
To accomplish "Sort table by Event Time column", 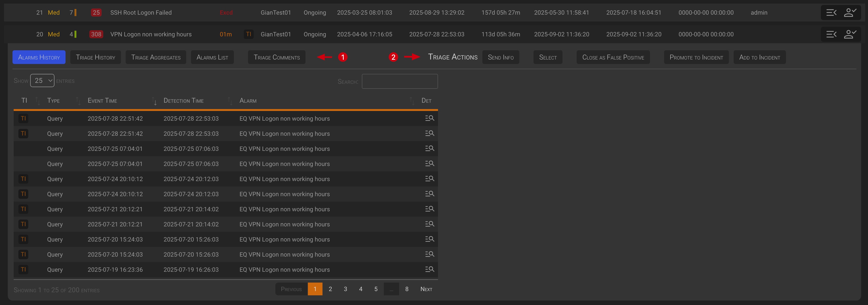I will 102,101.
